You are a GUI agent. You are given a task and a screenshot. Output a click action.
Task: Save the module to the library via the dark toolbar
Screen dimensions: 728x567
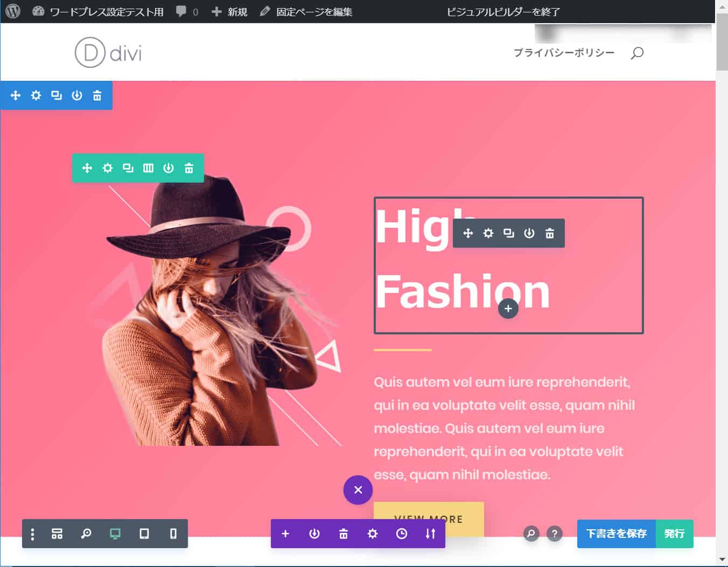pyautogui.click(x=529, y=233)
